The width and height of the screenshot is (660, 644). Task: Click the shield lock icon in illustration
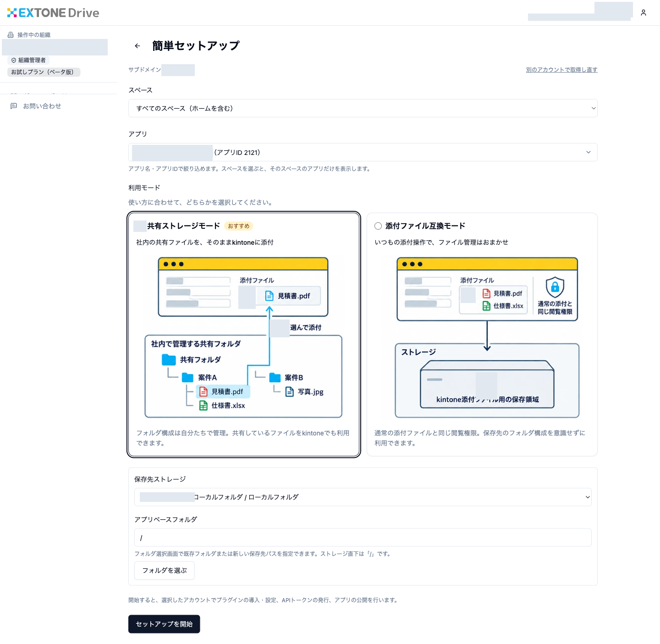pyautogui.click(x=555, y=287)
